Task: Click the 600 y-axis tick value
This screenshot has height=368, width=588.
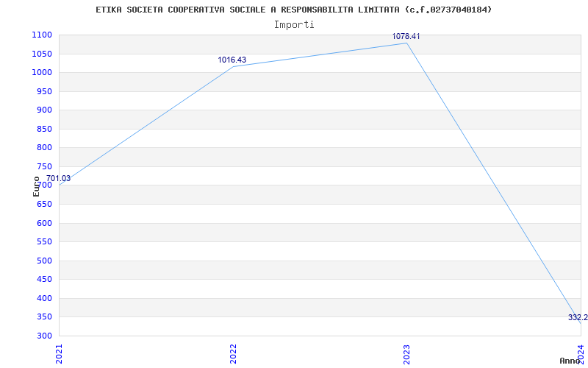Action: [x=46, y=223]
